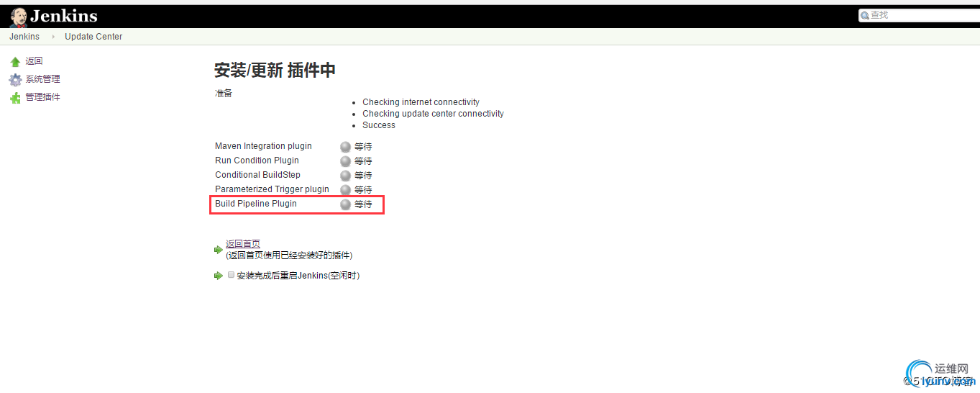Open 系统管理 sidebar link
This screenshot has width=980, height=393.
click(43, 79)
